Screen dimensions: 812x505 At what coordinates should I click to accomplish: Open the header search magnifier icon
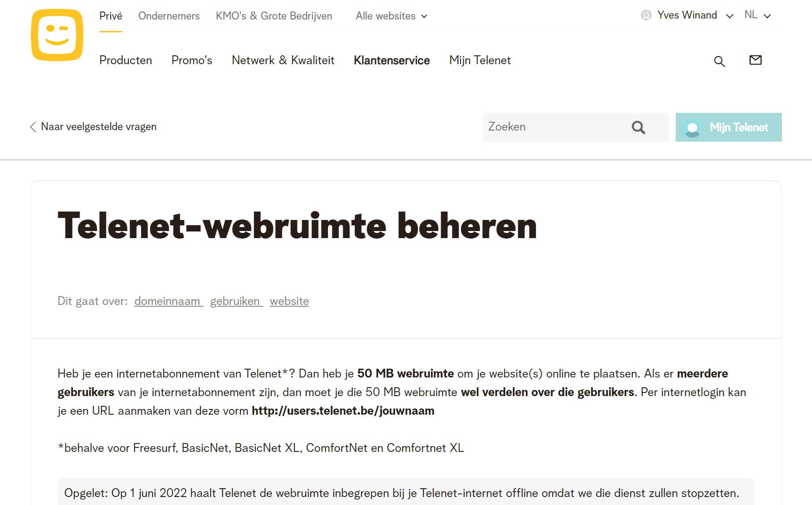[x=720, y=62]
